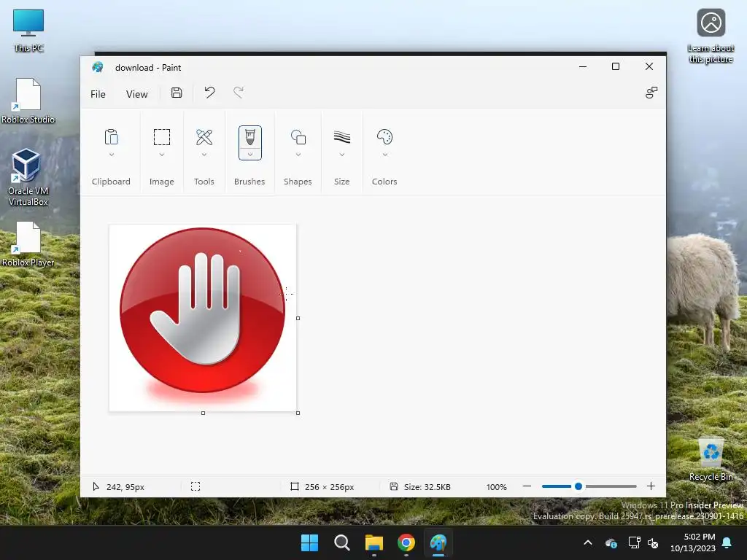Click the cursor position icon in status bar
Screen dimensions: 747x560
pos(96,486)
